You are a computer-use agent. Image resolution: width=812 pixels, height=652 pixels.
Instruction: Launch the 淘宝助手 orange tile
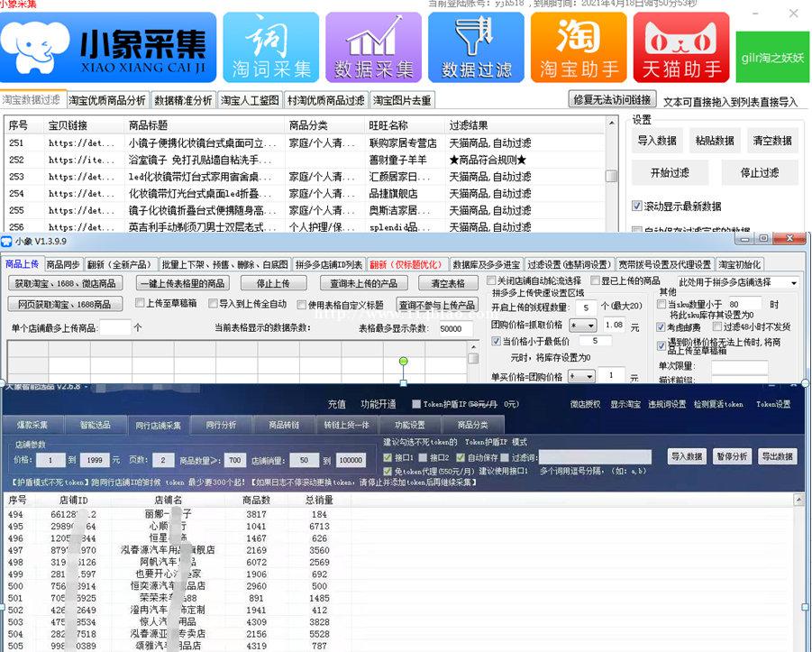(579, 48)
